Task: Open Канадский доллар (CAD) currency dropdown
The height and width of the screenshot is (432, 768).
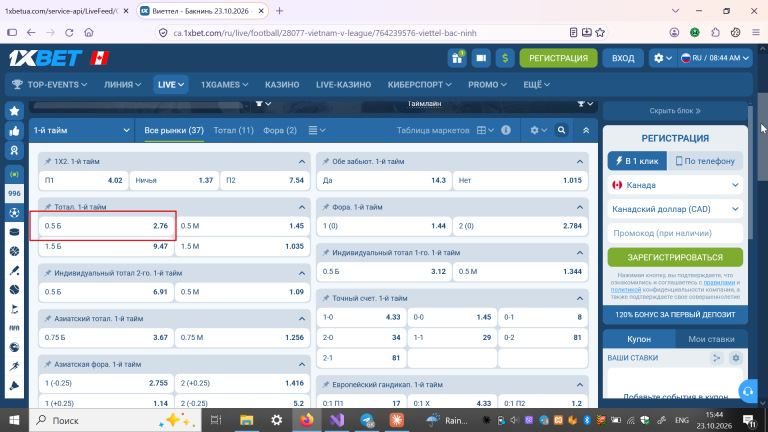Action: (x=675, y=209)
